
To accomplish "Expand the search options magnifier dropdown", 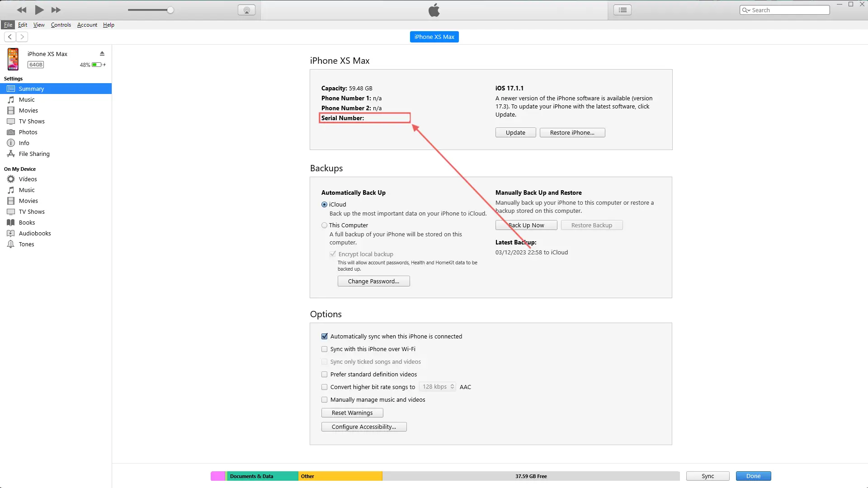I will 746,10.
